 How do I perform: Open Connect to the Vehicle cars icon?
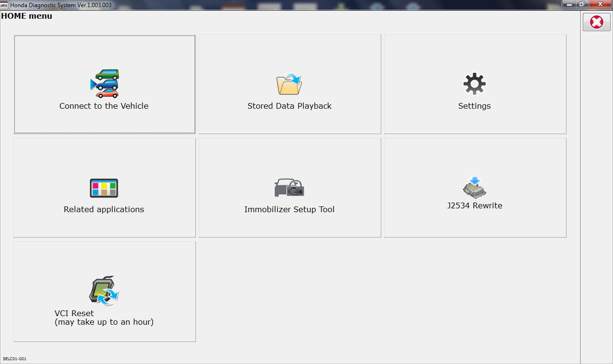pos(104,84)
